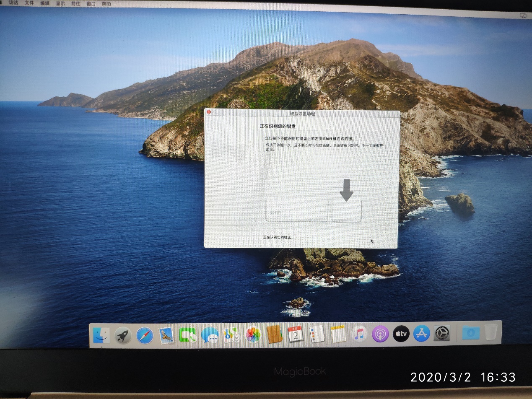The height and width of the screenshot is (399, 532).
Task: Open Apple TV app in dock
Action: pos(401,334)
